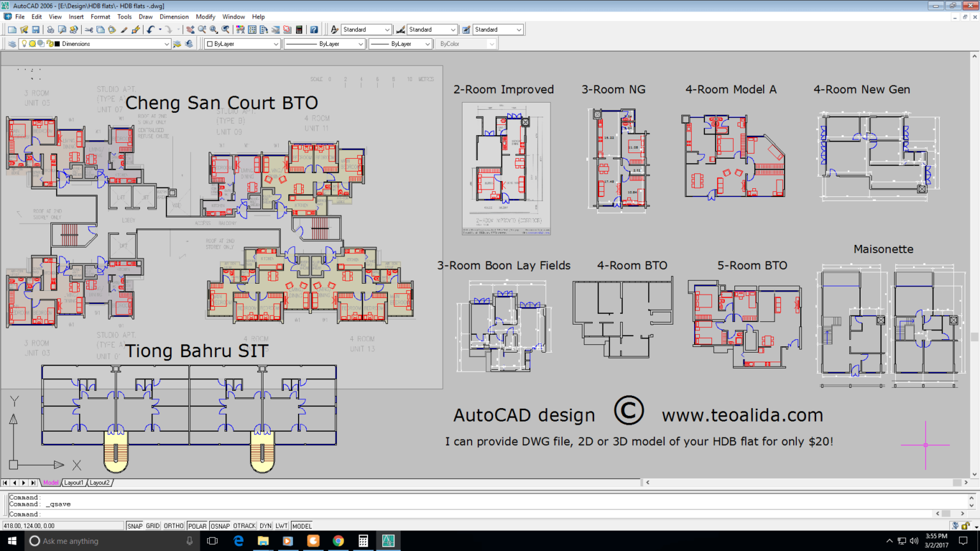Click the Open file icon
The width and height of the screenshot is (980, 551).
coord(24,29)
